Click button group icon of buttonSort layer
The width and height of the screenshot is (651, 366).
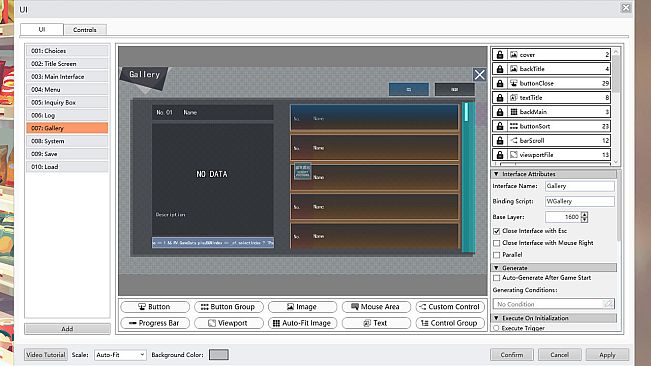(x=514, y=126)
